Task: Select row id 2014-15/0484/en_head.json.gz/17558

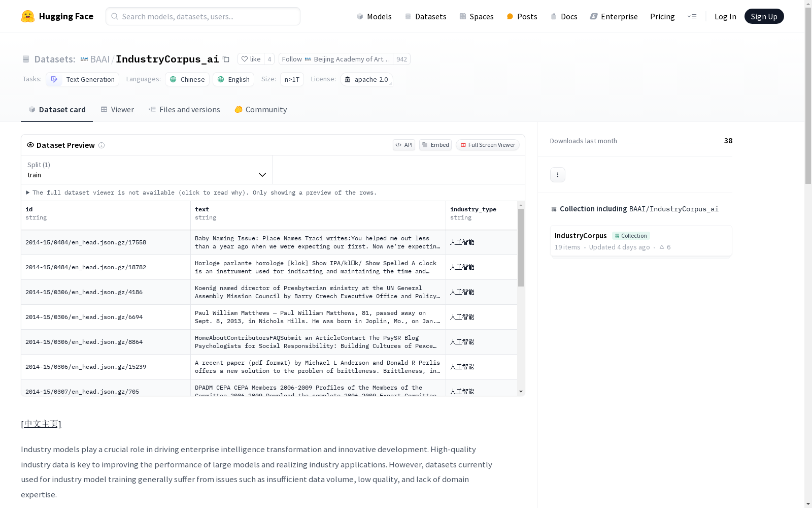Action: pyautogui.click(x=106, y=242)
